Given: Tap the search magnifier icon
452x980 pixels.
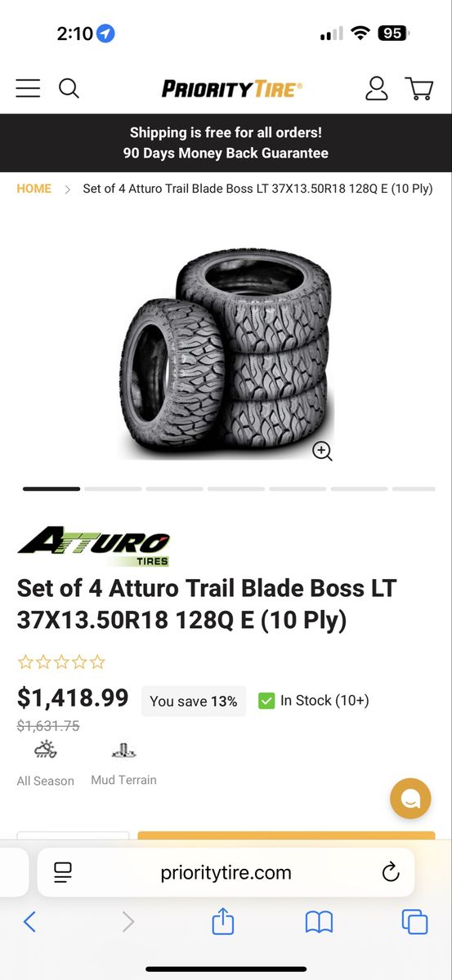Looking at the screenshot, I should [69, 88].
